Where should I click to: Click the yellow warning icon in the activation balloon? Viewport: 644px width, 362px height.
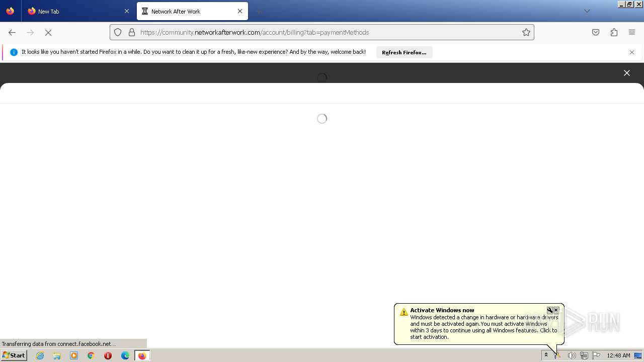coord(404,312)
